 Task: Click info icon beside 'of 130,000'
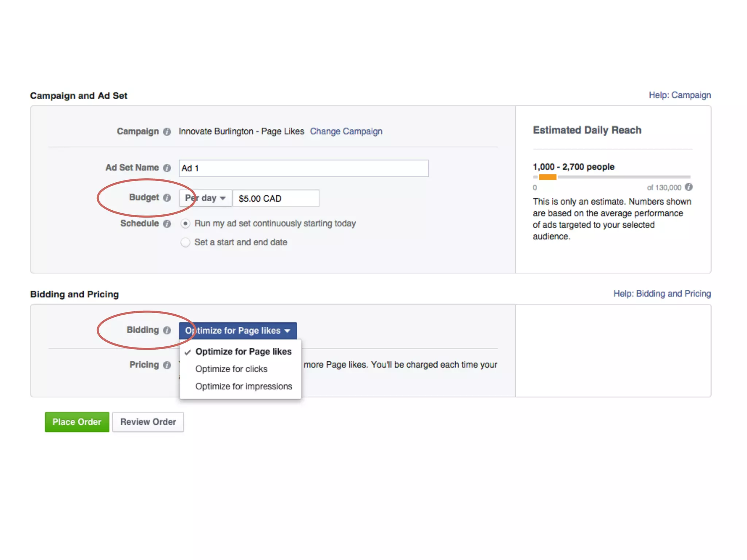(x=688, y=187)
